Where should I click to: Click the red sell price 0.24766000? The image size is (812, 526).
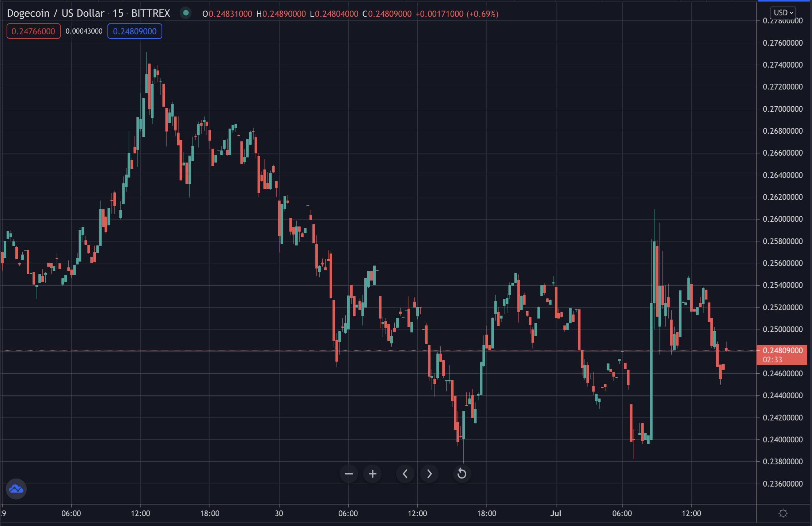pos(33,31)
